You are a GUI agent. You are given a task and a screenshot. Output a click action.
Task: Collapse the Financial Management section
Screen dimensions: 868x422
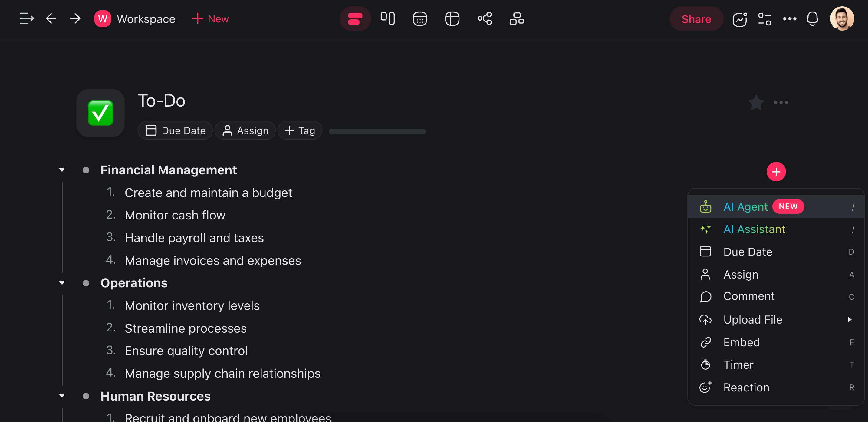62,170
